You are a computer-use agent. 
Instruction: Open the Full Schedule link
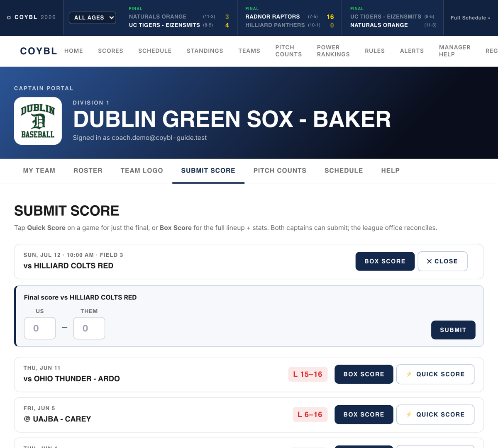[x=470, y=18]
